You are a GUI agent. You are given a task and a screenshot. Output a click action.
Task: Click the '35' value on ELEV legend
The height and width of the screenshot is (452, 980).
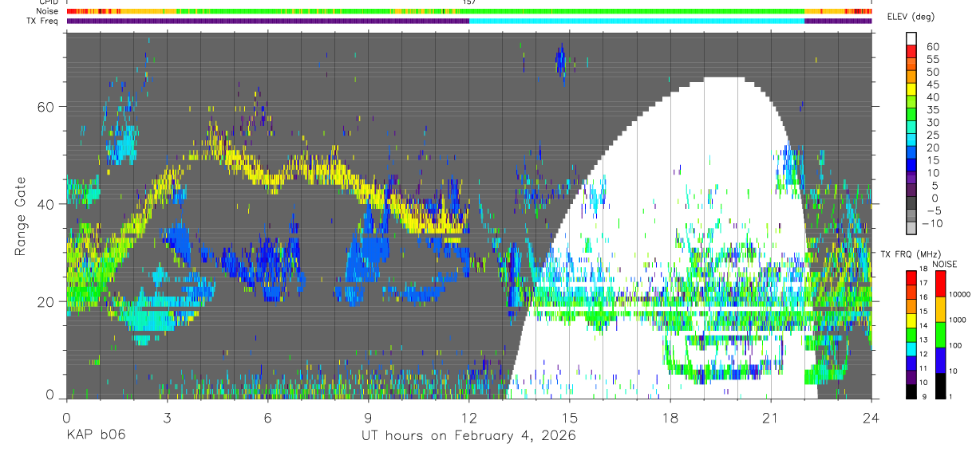(x=933, y=109)
